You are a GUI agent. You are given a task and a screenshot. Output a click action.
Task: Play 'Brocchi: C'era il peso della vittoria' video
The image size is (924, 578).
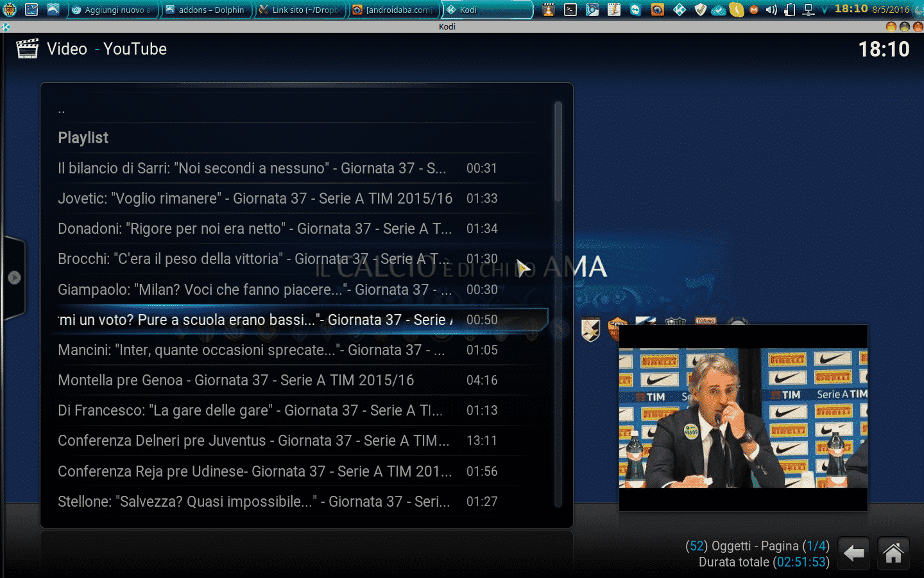[302, 259]
